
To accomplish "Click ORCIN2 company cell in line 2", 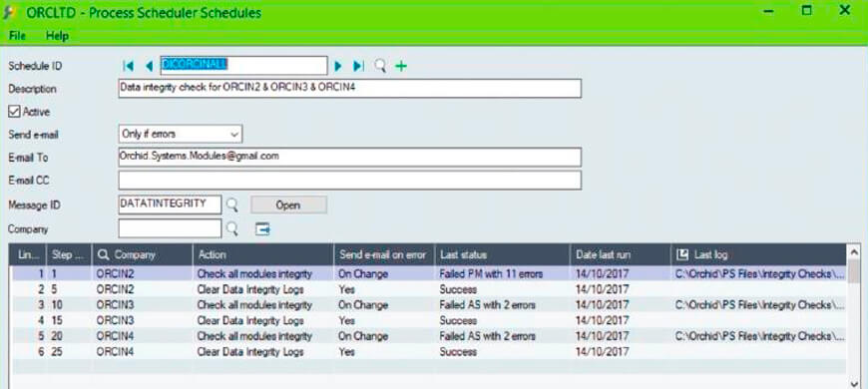I will click(x=143, y=289).
